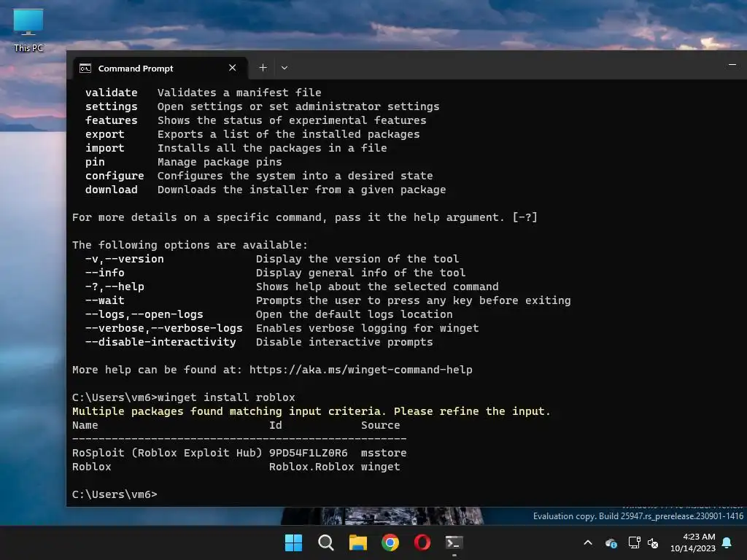This screenshot has width=747, height=560.
Task: Click the '9PD54F1LZ0R6' package Id
Action: (309, 453)
